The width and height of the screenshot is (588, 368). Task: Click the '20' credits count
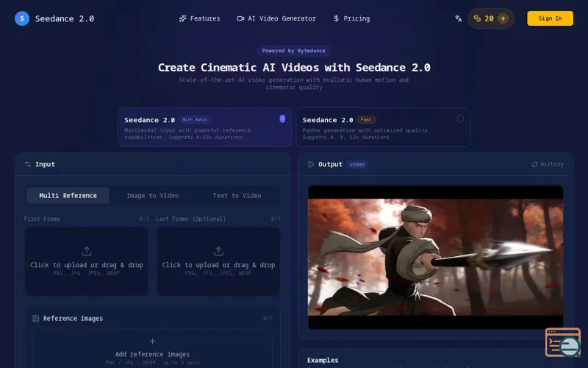[x=489, y=18]
